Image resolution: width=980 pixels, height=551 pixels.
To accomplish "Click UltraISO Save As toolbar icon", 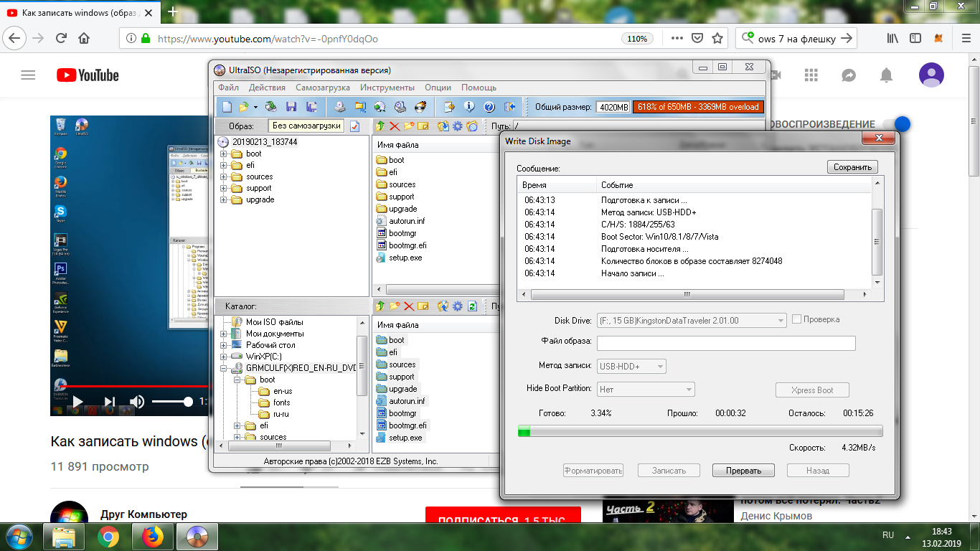I will (x=312, y=107).
